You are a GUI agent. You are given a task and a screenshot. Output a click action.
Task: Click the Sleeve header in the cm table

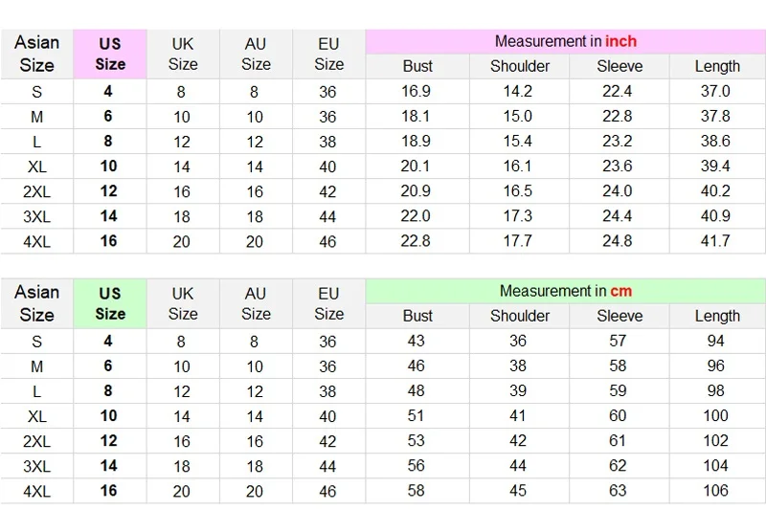click(620, 317)
